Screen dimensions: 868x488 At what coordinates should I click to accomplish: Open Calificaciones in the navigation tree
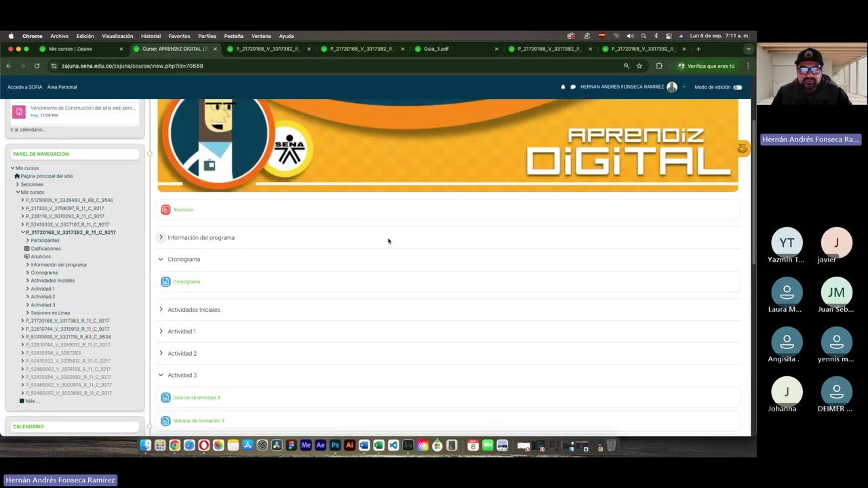45,249
